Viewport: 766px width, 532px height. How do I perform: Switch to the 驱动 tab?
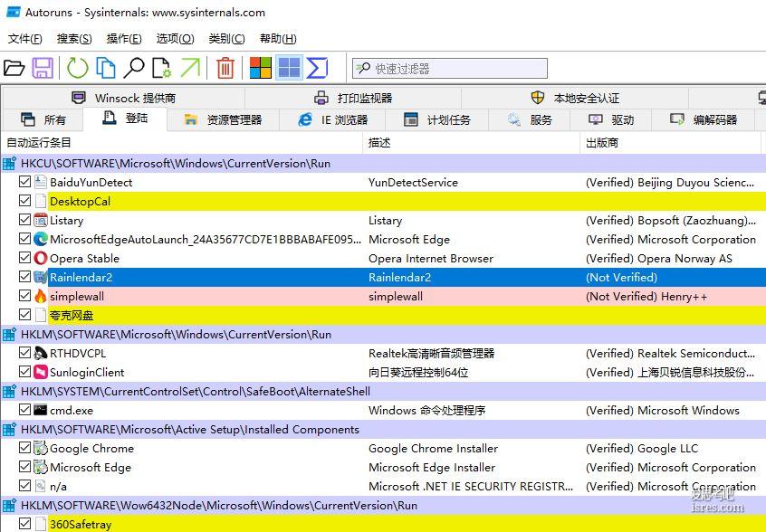pos(611,119)
